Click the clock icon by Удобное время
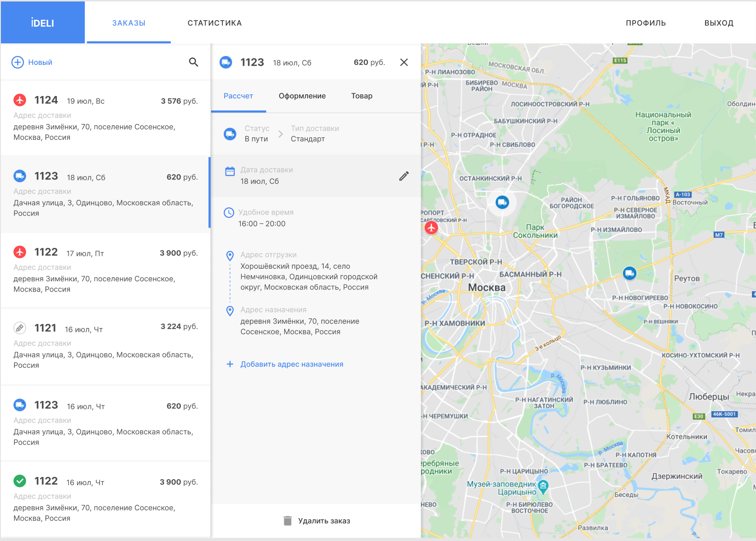756x541 pixels. [x=229, y=212]
